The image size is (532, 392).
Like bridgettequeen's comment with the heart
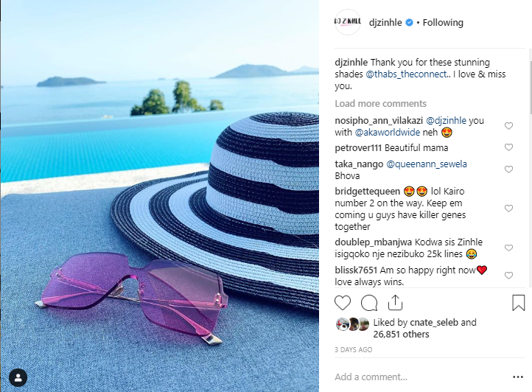point(508,209)
